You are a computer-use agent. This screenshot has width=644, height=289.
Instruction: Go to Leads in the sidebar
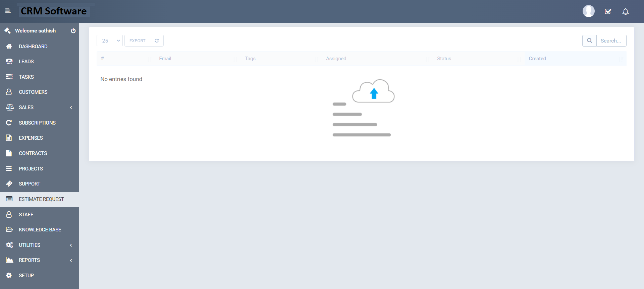point(26,62)
